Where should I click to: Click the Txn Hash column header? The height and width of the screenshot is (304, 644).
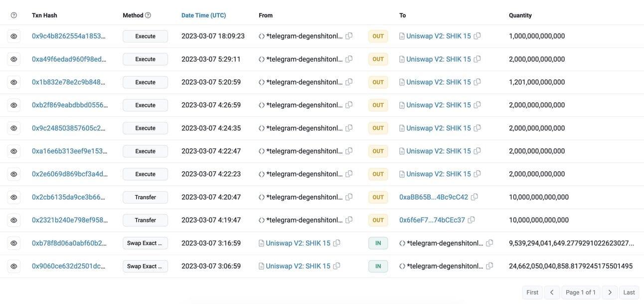(44, 15)
